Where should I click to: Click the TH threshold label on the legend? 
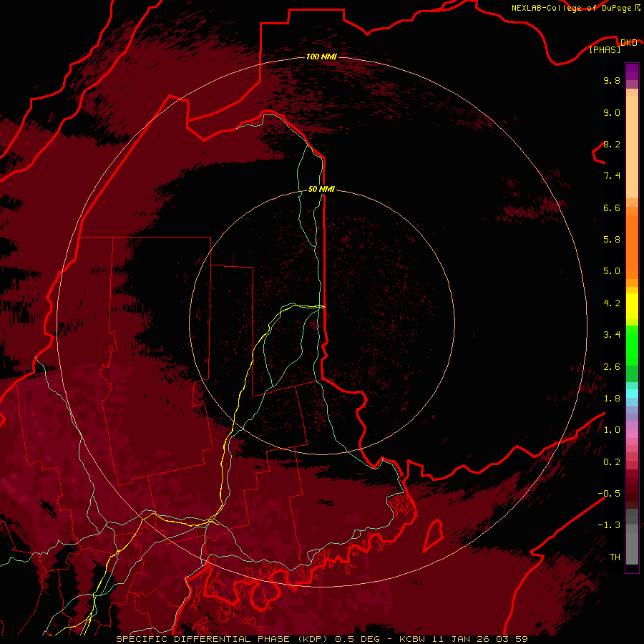point(615,557)
